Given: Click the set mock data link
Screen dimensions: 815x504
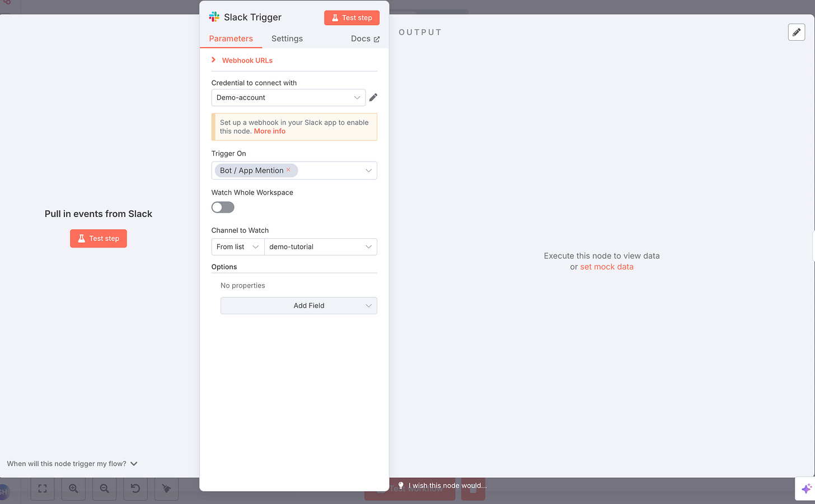Looking at the screenshot, I should tap(607, 267).
